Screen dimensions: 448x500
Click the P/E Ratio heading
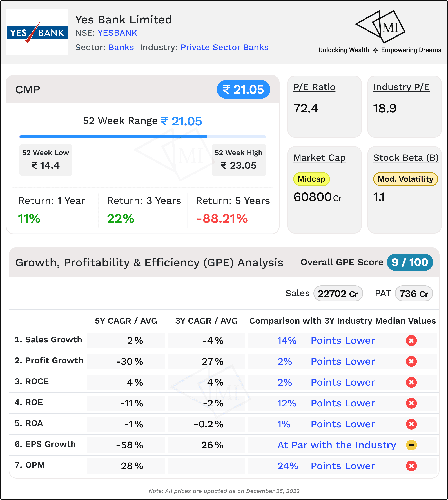(x=314, y=87)
